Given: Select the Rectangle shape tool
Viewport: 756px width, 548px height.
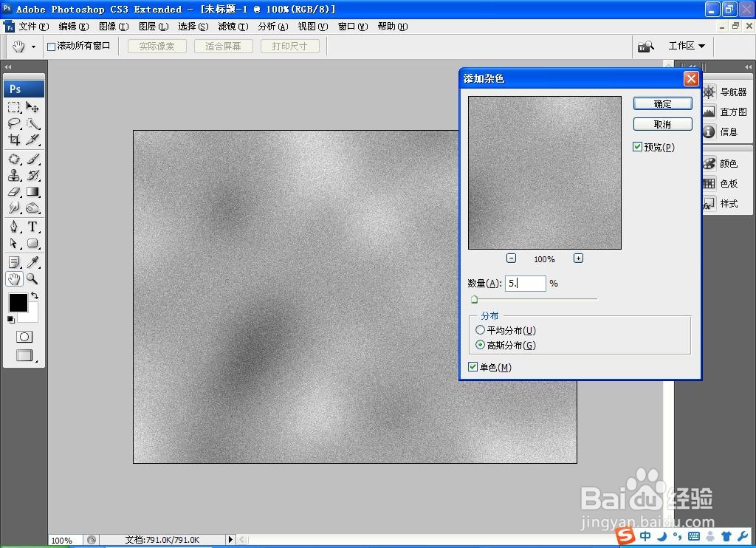Looking at the screenshot, I should pyautogui.click(x=32, y=243).
